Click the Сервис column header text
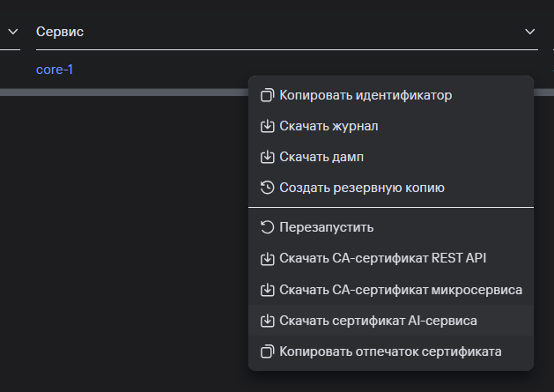Screen dimensions: 554x392 [x=60, y=32]
